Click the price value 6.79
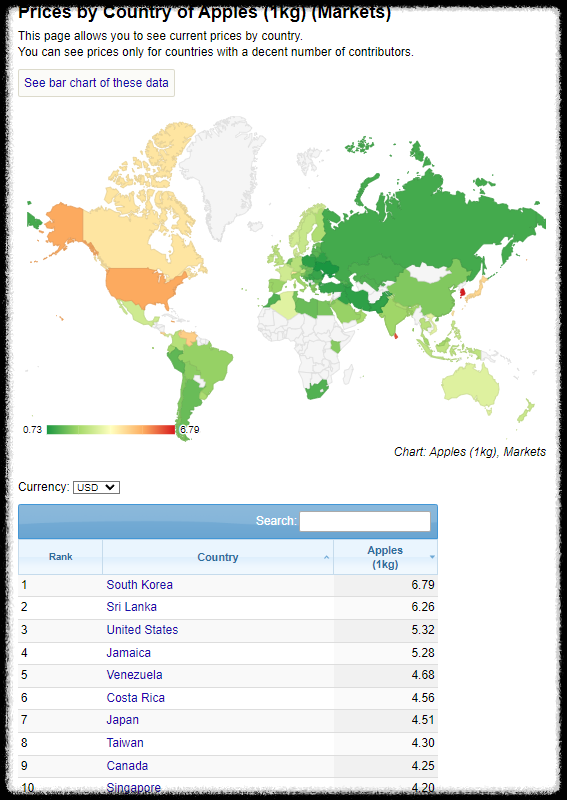This screenshot has width=567, height=800. [x=423, y=585]
